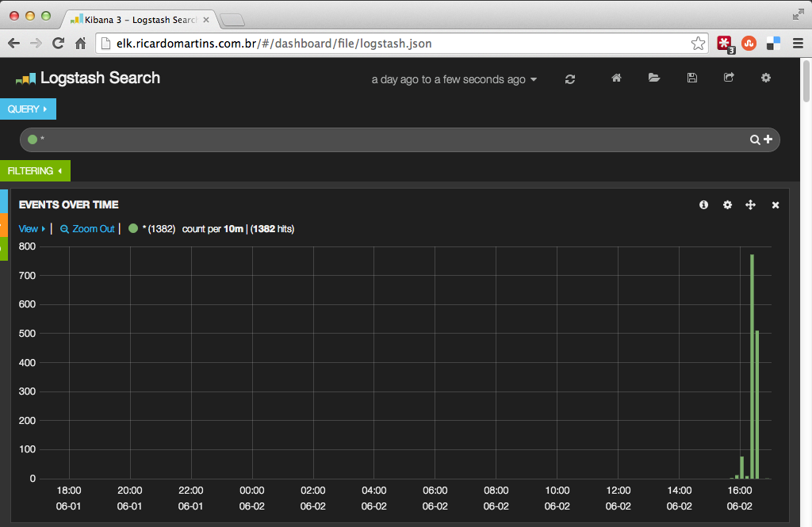Collapse the QUERY section
The image size is (812, 527).
28,109
